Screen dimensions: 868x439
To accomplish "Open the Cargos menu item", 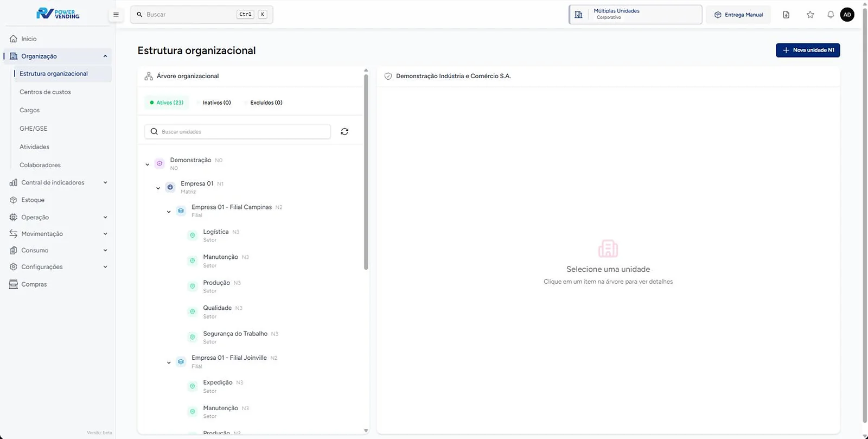I will (29, 110).
